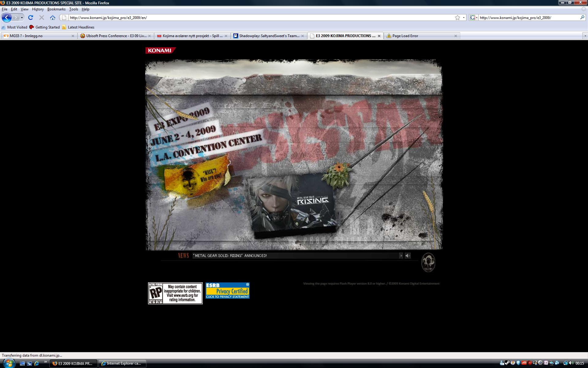The height and width of the screenshot is (368, 588).
Task: Open the Help menu
Action: click(x=85, y=9)
